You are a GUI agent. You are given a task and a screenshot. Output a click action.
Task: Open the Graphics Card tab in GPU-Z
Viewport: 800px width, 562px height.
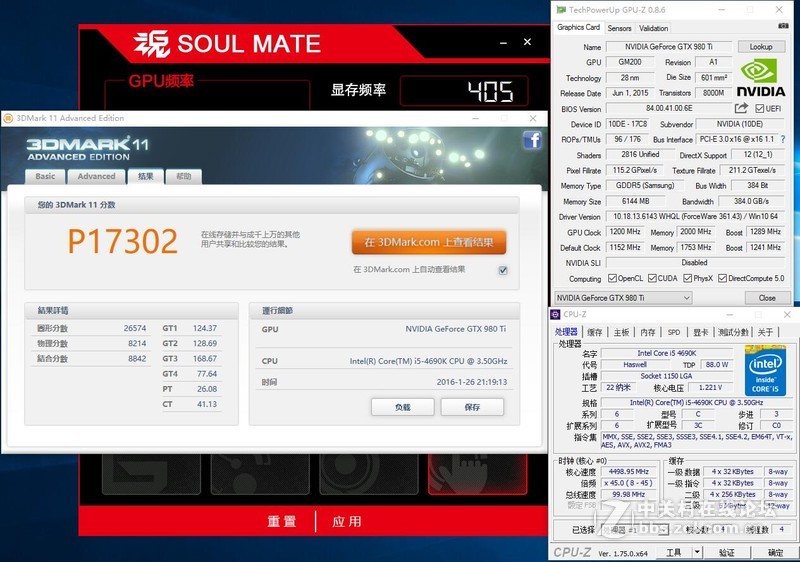[579, 28]
